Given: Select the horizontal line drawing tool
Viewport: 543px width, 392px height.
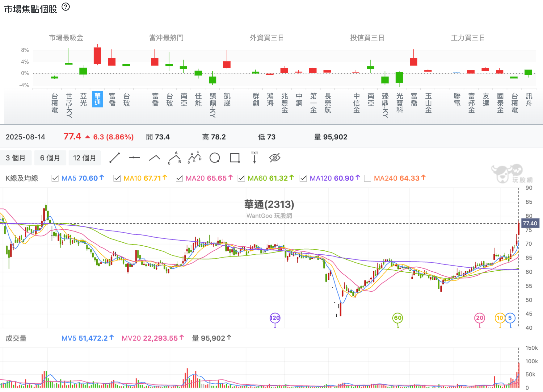Looking at the screenshot, I should coord(134,158).
